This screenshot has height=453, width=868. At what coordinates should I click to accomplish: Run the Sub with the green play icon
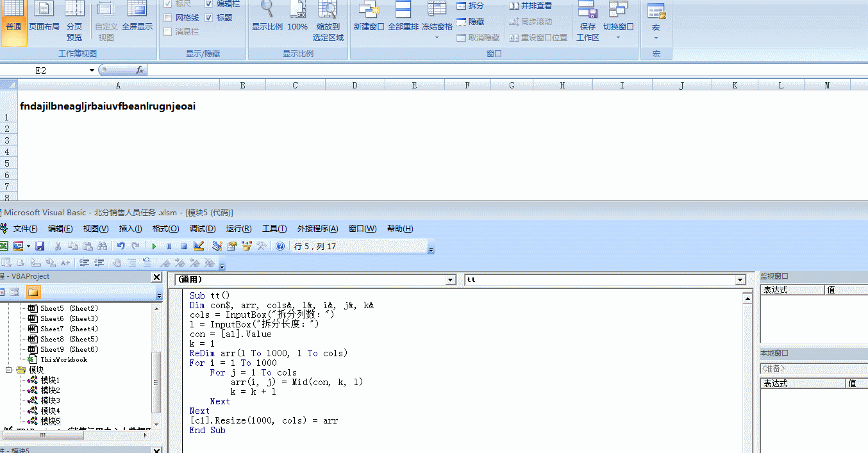pyautogui.click(x=153, y=245)
